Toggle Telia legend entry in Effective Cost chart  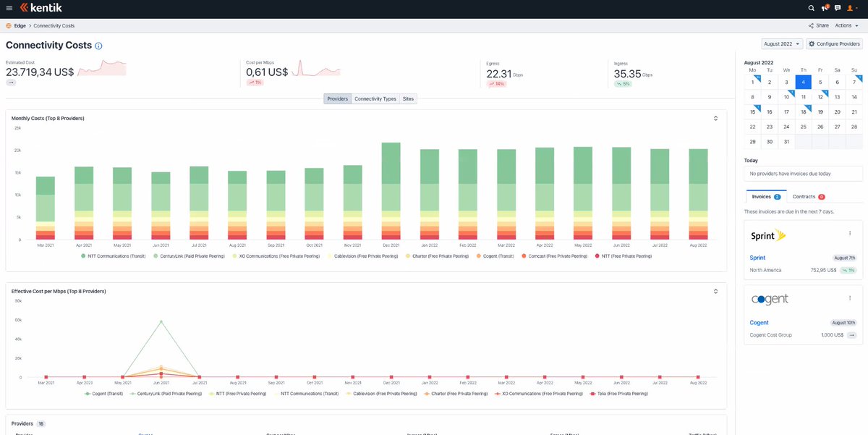click(x=618, y=394)
